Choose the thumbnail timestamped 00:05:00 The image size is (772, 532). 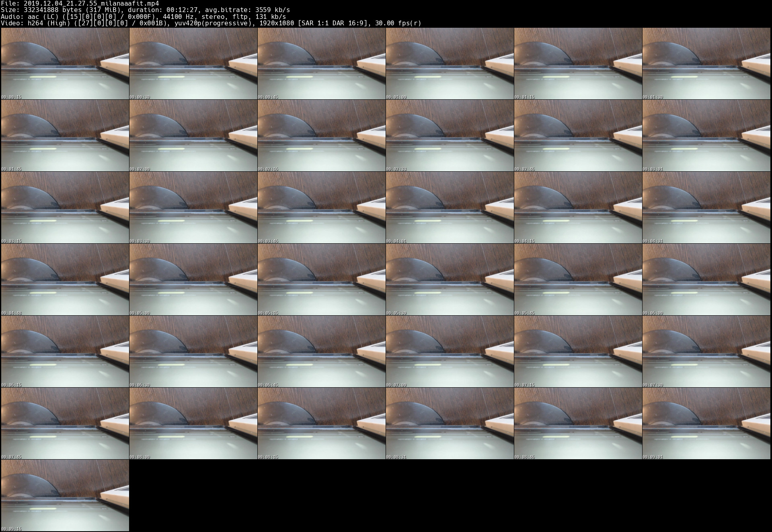point(193,279)
